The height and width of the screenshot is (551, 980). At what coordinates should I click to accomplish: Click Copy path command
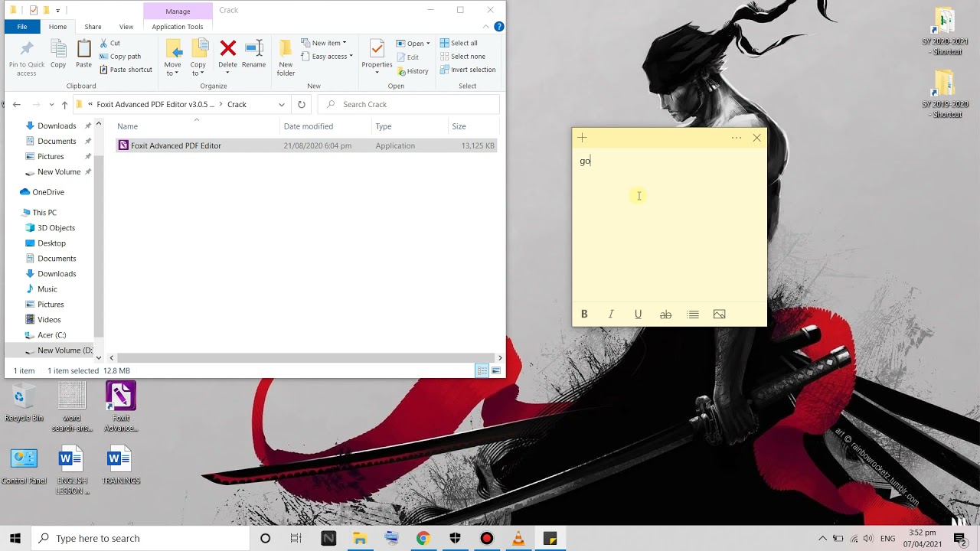119,56
